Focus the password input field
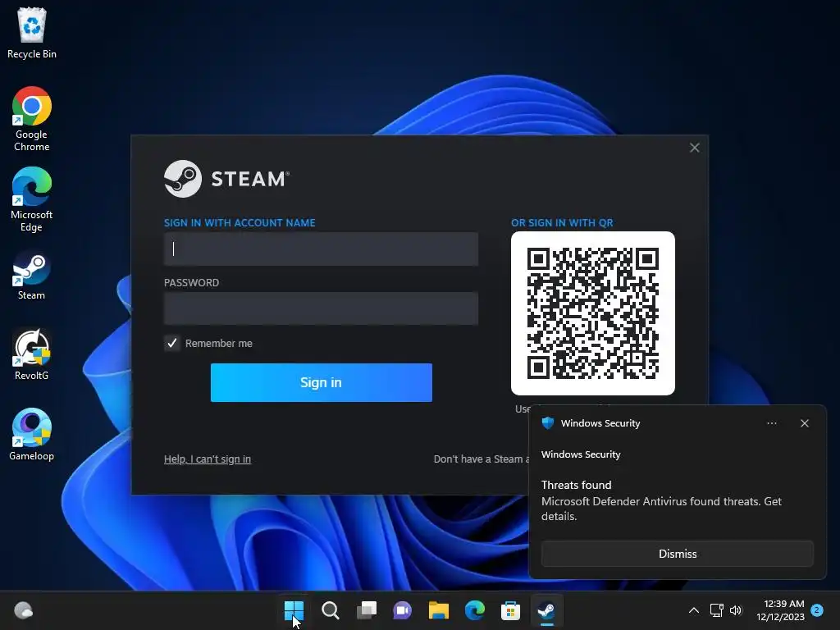The image size is (840, 630). (x=321, y=308)
